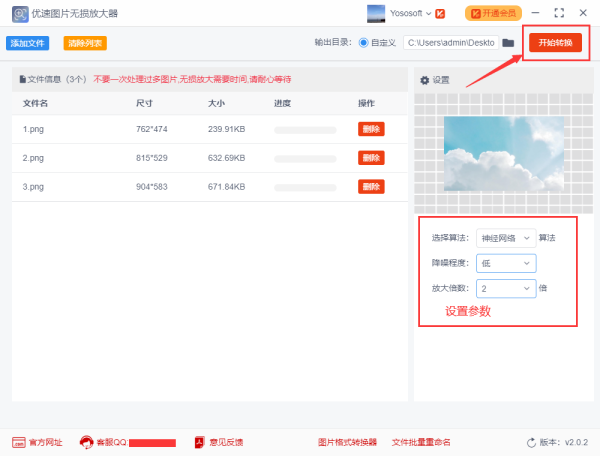Viewport: 600px width, 456px height.
Task: Click 添加文件 to add files
Action: (x=28, y=43)
